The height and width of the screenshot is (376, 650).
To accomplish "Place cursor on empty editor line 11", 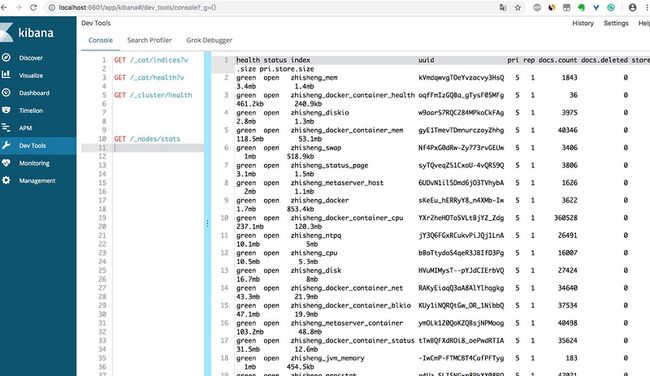I will [x=159, y=148].
